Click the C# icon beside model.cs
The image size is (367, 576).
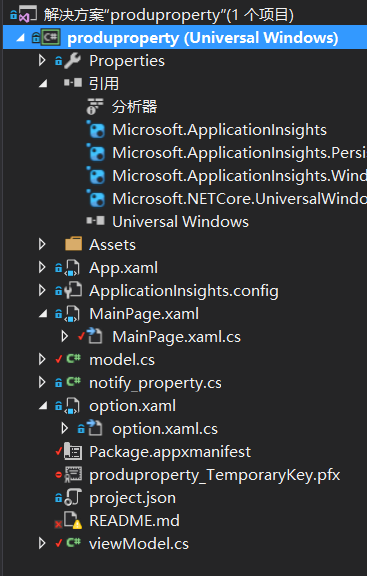pyautogui.click(x=73, y=359)
